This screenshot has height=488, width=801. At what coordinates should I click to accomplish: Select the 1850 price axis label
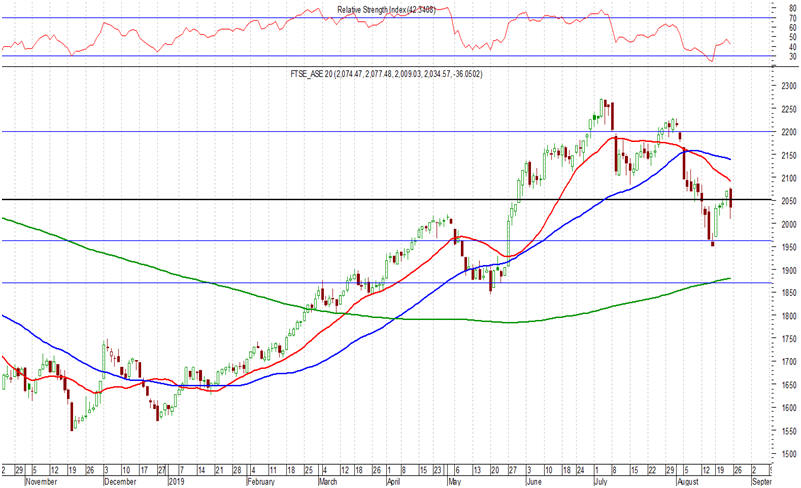click(789, 293)
